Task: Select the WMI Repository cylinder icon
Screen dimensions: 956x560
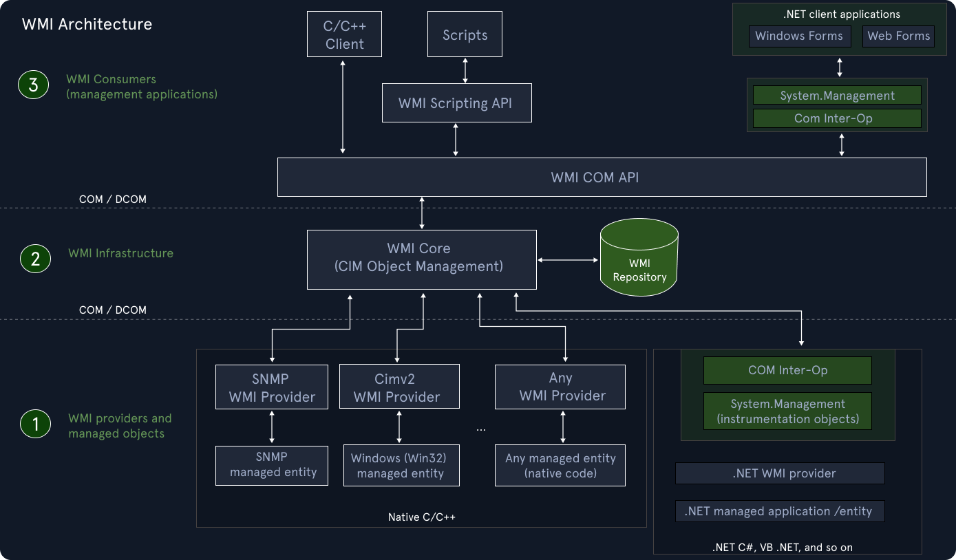Action: point(639,258)
